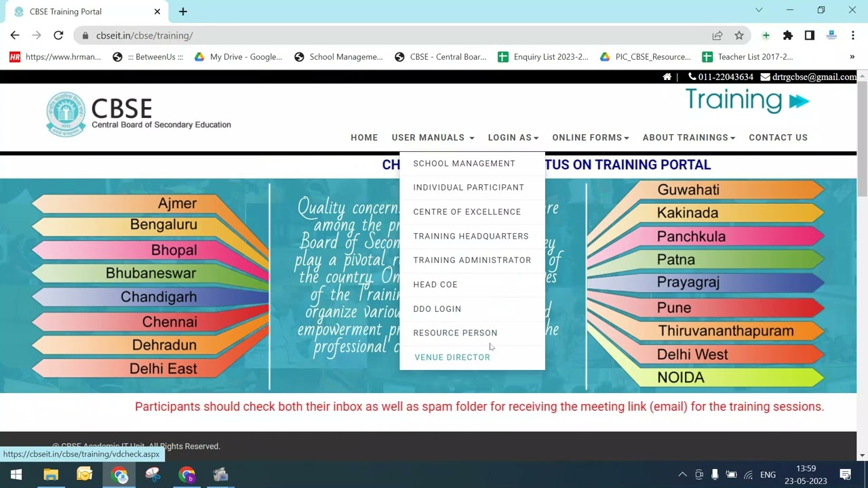Select SCHOOL MANAGEMENT login option

(472, 163)
